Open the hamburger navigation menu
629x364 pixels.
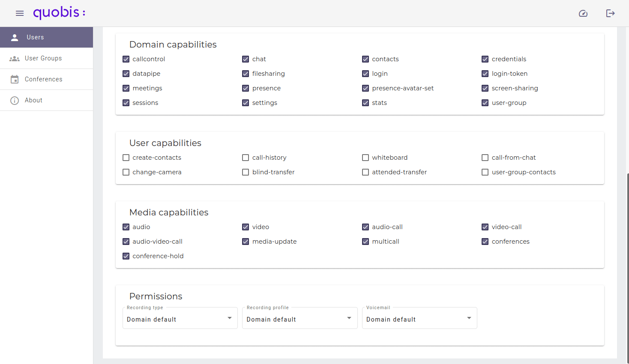coord(20,13)
